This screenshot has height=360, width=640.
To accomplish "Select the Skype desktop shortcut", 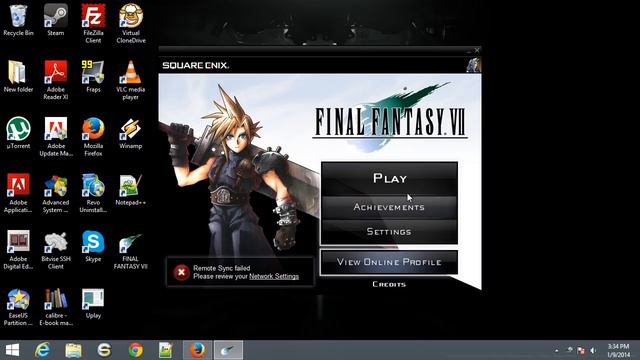I will (93, 246).
